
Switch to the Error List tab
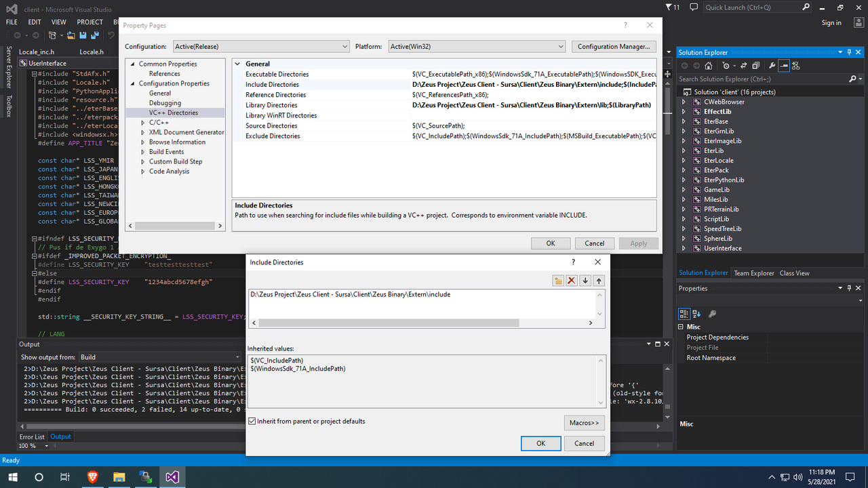(x=32, y=437)
